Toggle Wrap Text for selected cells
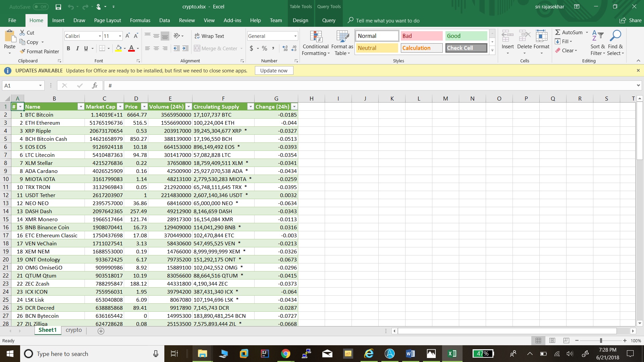The image size is (644, 362). 209,36
